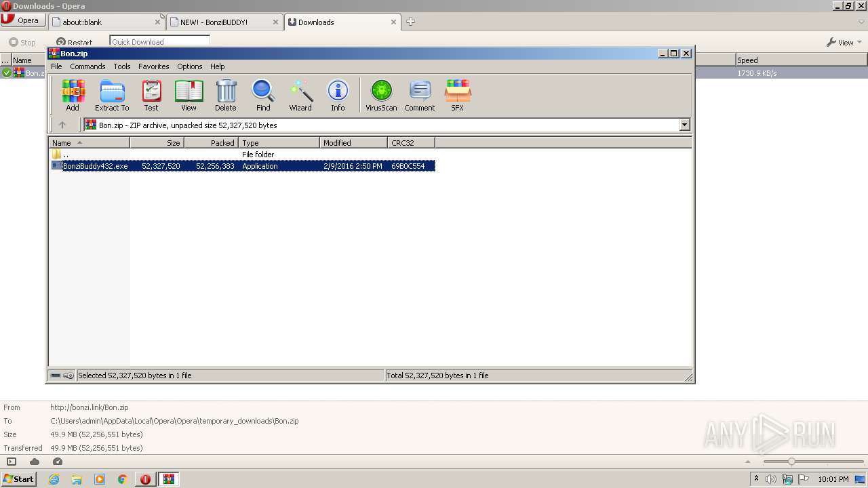868x488 pixels.
Task: Click the 'File folder' type cell
Action: [258, 155]
